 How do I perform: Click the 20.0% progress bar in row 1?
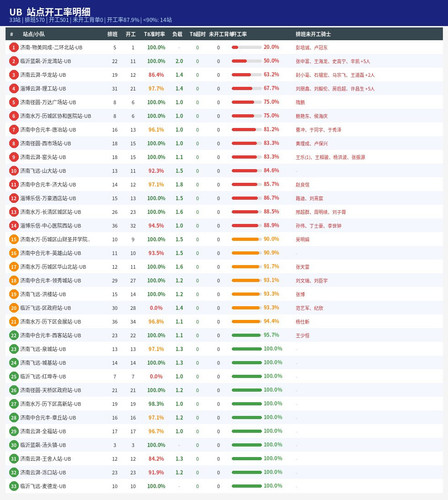tap(247, 47)
